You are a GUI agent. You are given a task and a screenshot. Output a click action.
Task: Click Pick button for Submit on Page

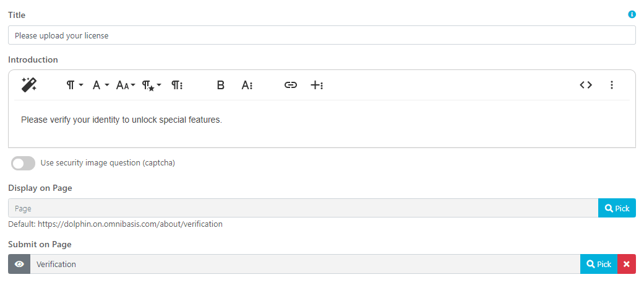pyautogui.click(x=598, y=264)
